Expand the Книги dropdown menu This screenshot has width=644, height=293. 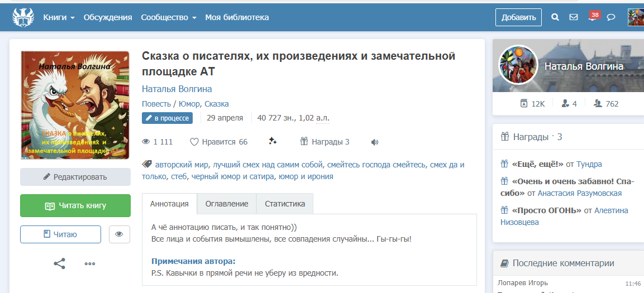59,17
